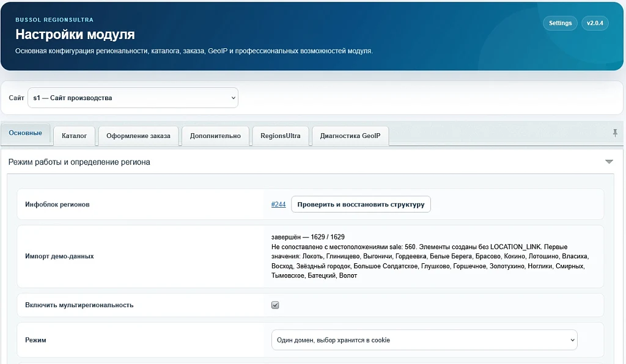Pin the tab panel with the pin icon
Viewport: 626px width, 364px height.
point(615,133)
